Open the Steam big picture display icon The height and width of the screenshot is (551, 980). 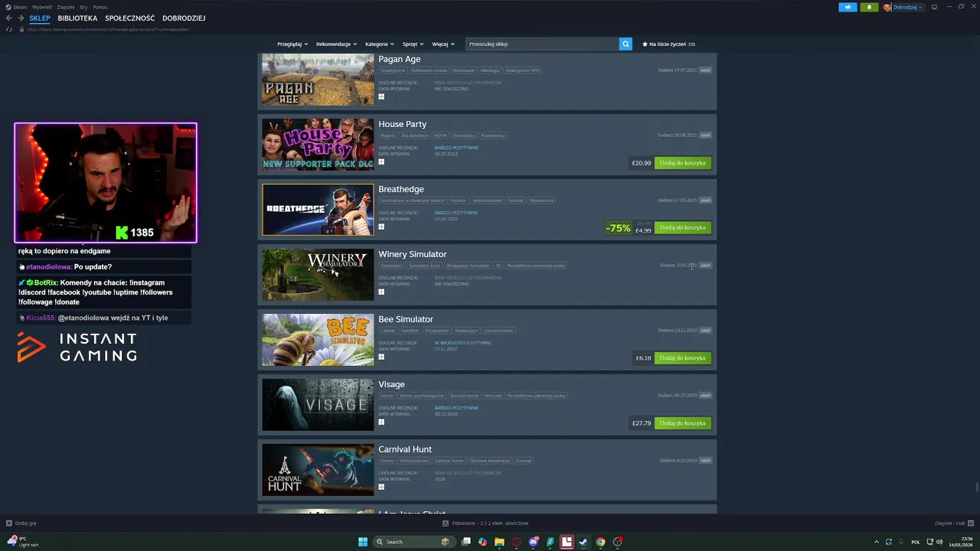click(934, 7)
